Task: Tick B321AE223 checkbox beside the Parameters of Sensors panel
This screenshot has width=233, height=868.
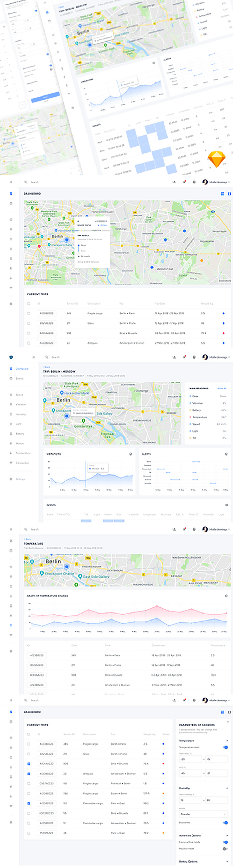Action: point(28,754)
